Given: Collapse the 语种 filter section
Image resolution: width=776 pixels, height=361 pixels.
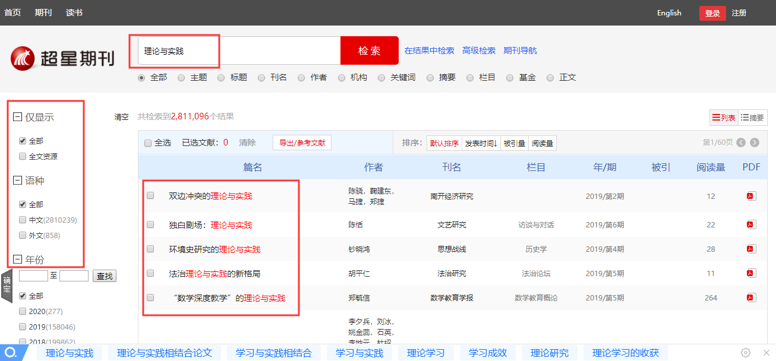Looking at the screenshot, I should (17, 181).
